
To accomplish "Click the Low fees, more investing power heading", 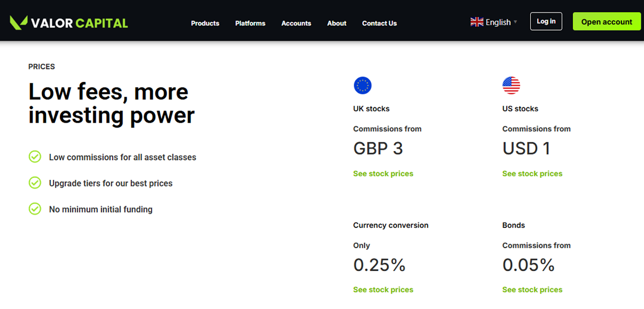I will pos(111,103).
